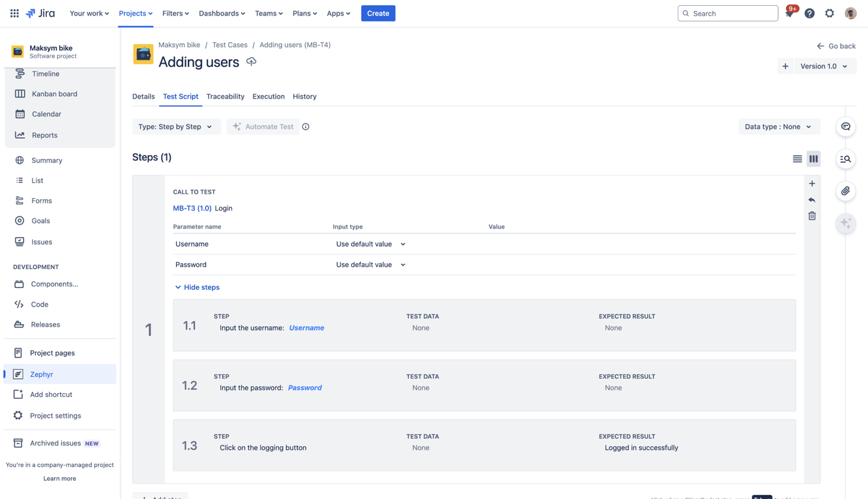868x499 pixels.
Task: Open Type: Step by Step dropdown
Action: pyautogui.click(x=176, y=127)
